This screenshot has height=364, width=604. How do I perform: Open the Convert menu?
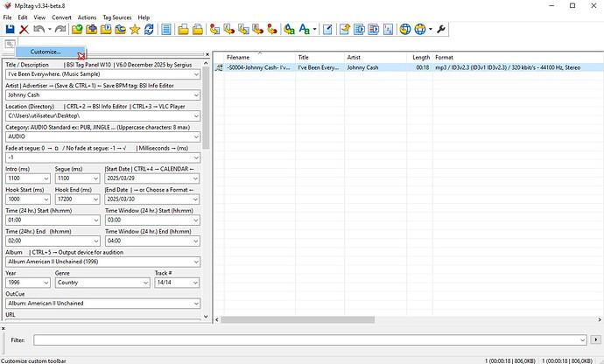tap(61, 17)
